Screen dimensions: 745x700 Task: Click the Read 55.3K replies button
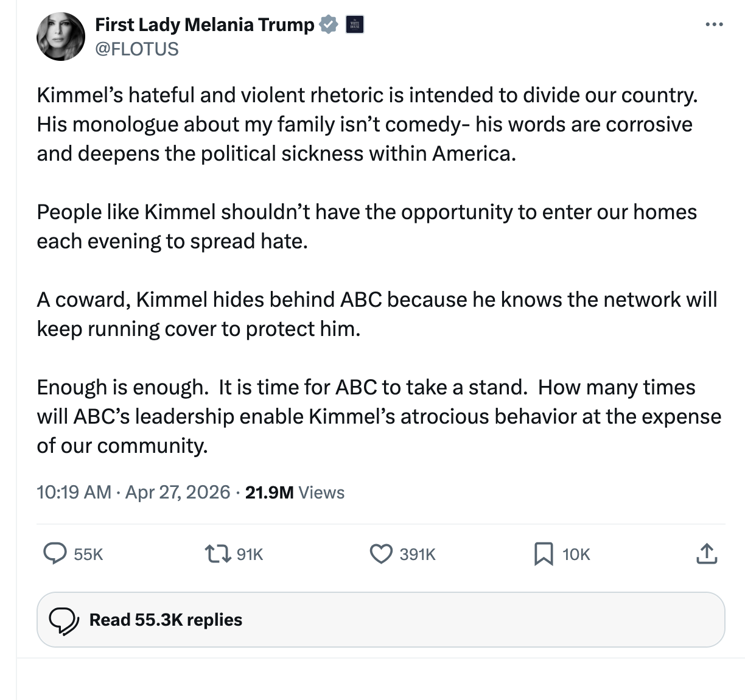(x=380, y=620)
